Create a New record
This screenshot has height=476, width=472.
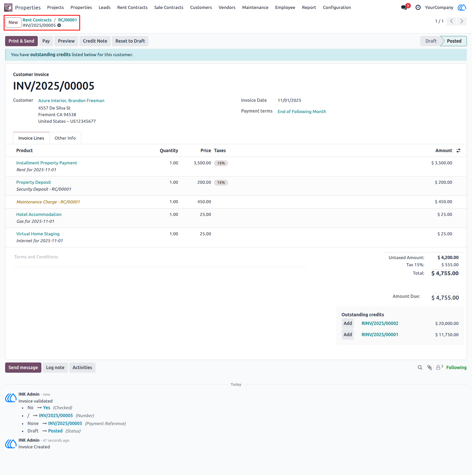[x=13, y=22]
